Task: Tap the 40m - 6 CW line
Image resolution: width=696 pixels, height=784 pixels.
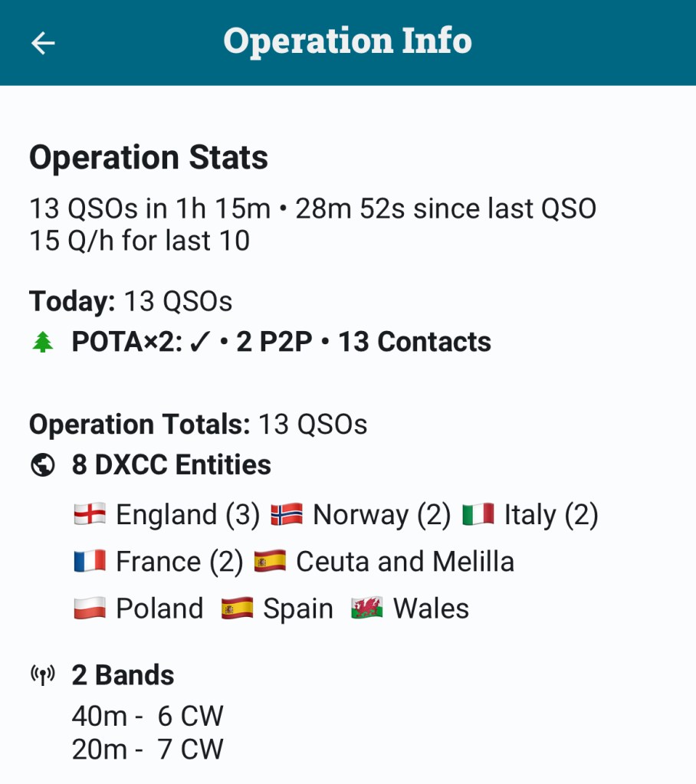Action: (x=147, y=716)
